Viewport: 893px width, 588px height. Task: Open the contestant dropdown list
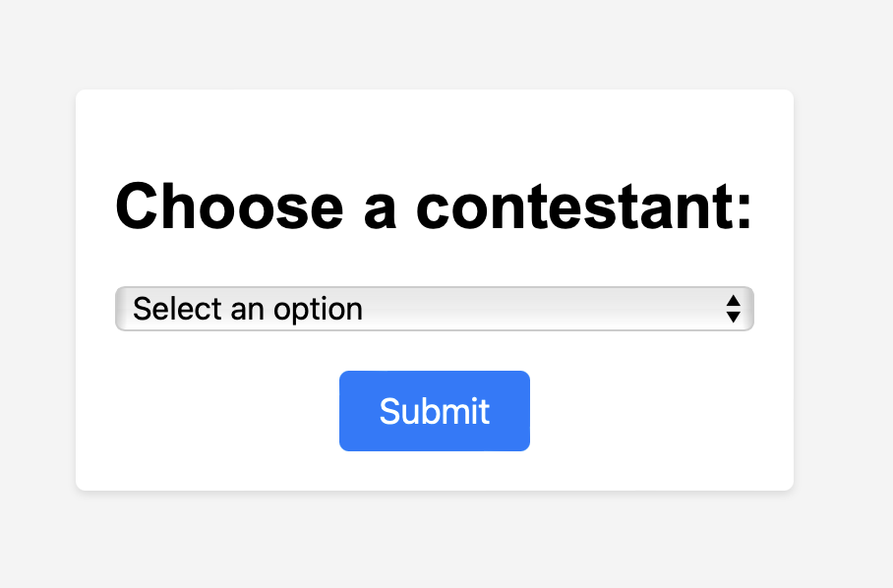[x=435, y=309]
